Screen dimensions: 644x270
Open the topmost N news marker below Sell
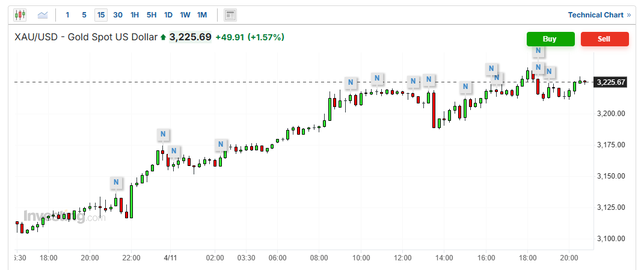click(x=538, y=52)
